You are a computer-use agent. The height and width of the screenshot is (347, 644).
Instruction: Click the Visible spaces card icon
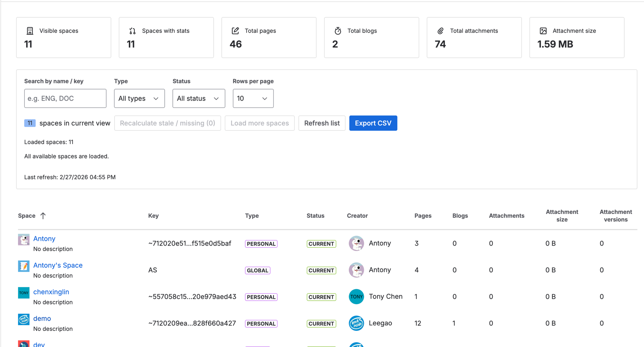(x=30, y=30)
